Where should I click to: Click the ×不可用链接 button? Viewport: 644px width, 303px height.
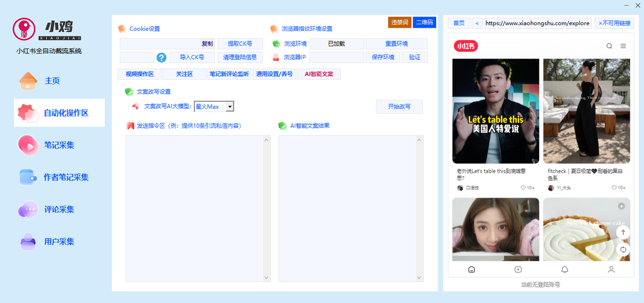click(614, 23)
